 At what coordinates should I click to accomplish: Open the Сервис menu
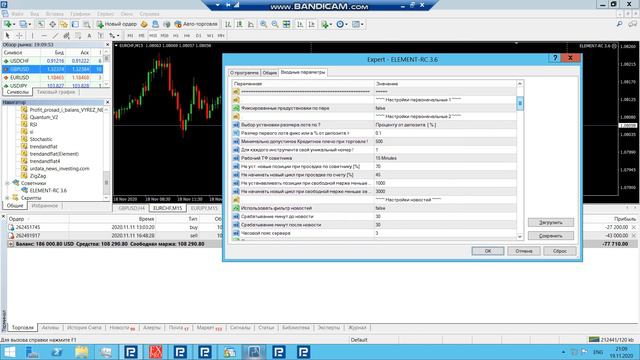[x=105, y=14]
